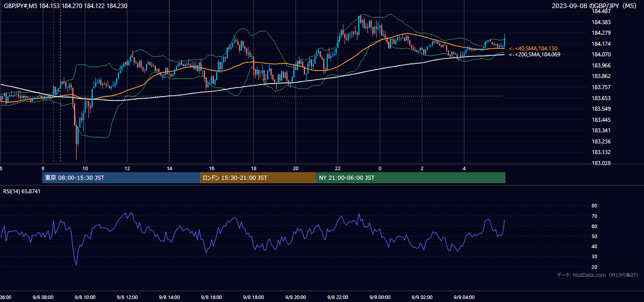Viewport: 644px width, 302px height.
Task: Click the 9/9 00:00 bottom time label
Action: click(379, 297)
